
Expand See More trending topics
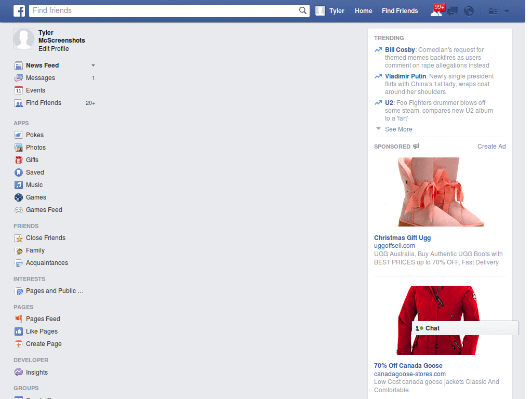point(398,129)
